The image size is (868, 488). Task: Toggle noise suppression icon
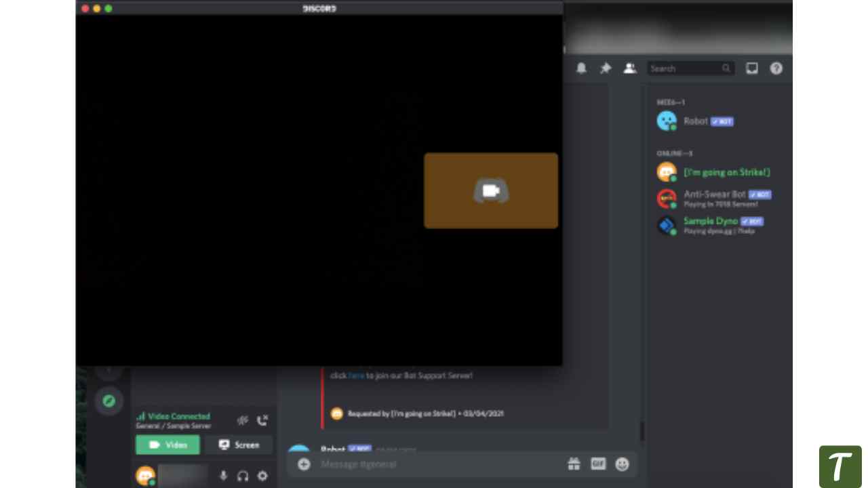pos(243,420)
